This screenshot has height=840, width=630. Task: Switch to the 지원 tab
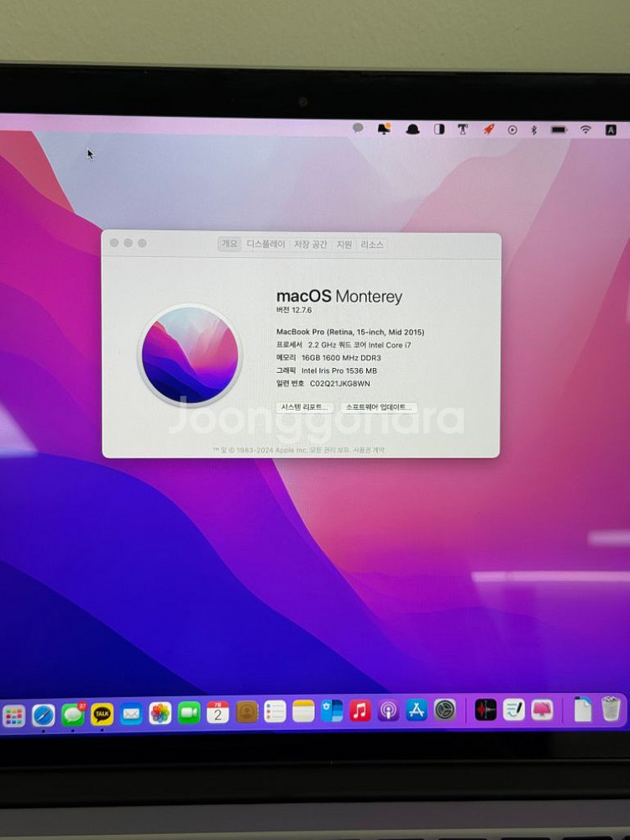pyautogui.click(x=344, y=244)
